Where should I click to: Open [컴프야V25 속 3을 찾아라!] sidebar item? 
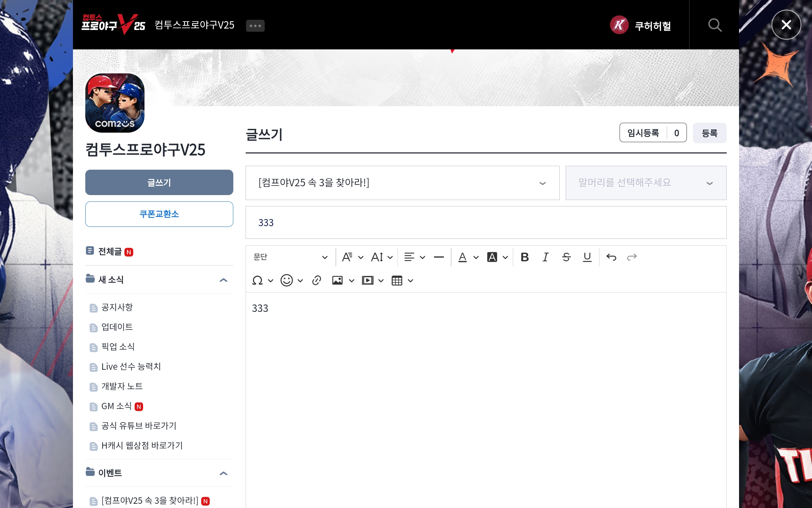coord(150,501)
